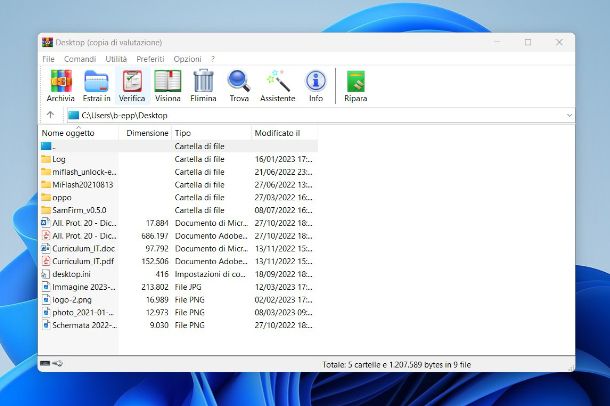Click the status bar total text

click(x=396, y=365)
